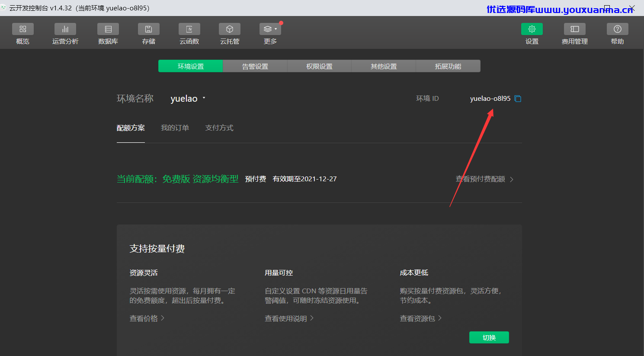
Task: Select the 我的订单 sub-tab
Action: (x=175, y=128)
